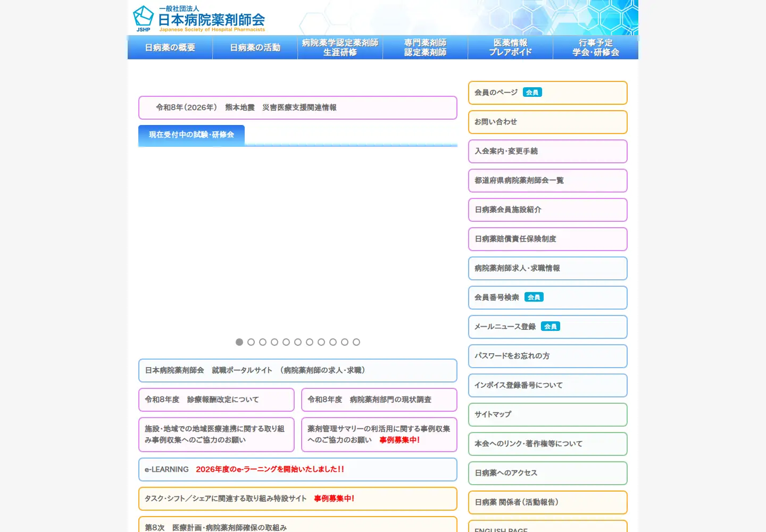Open 日病薬会員施設紹介
Screen dimensions: 766x532
tap(548, 210)
